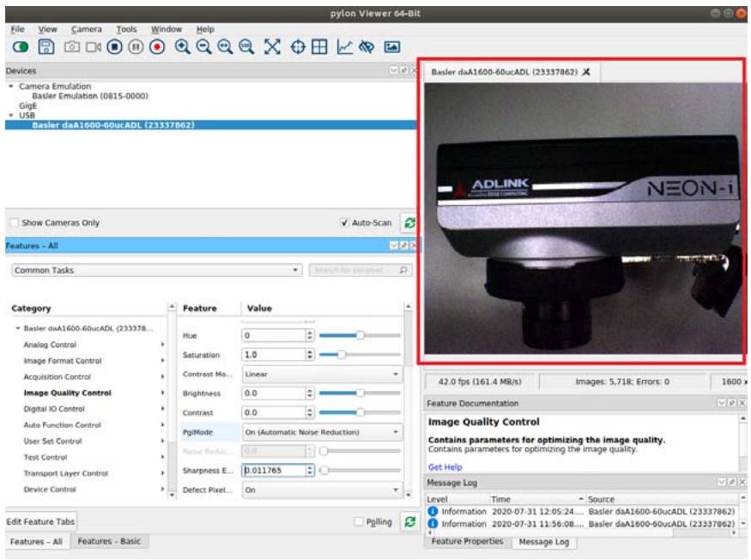Open the Common Tasks dropdown
Image resolution: width=751 pixels, height=560 pixels.
click(x=156, y=270)
